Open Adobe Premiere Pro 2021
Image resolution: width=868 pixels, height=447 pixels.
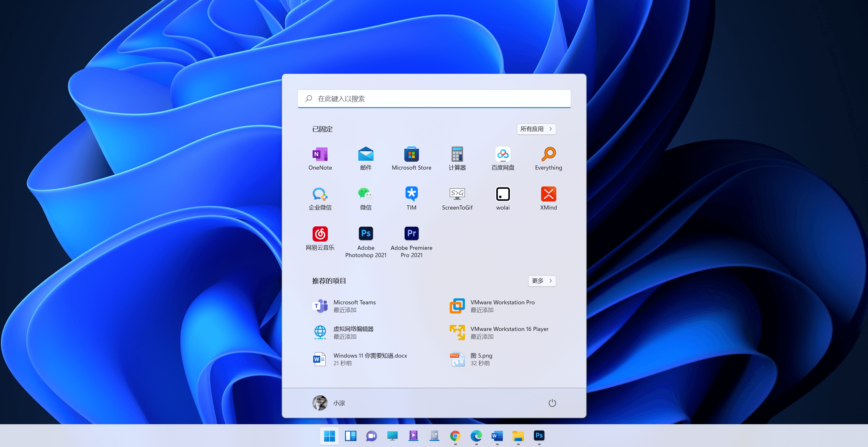coord(411,238)
